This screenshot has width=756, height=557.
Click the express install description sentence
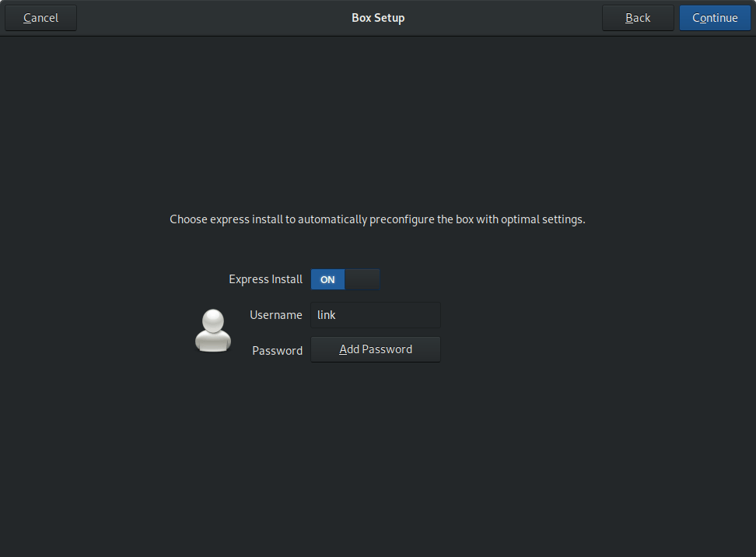377,219
